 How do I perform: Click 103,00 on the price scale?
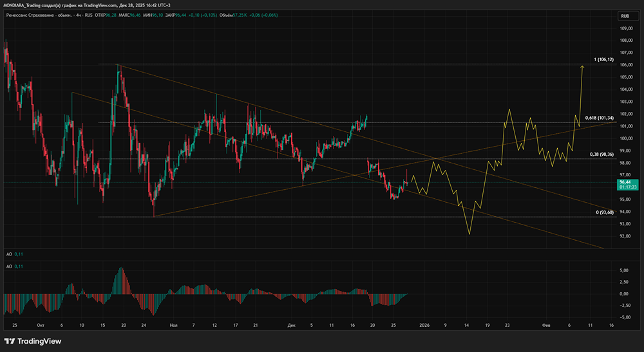626,102
